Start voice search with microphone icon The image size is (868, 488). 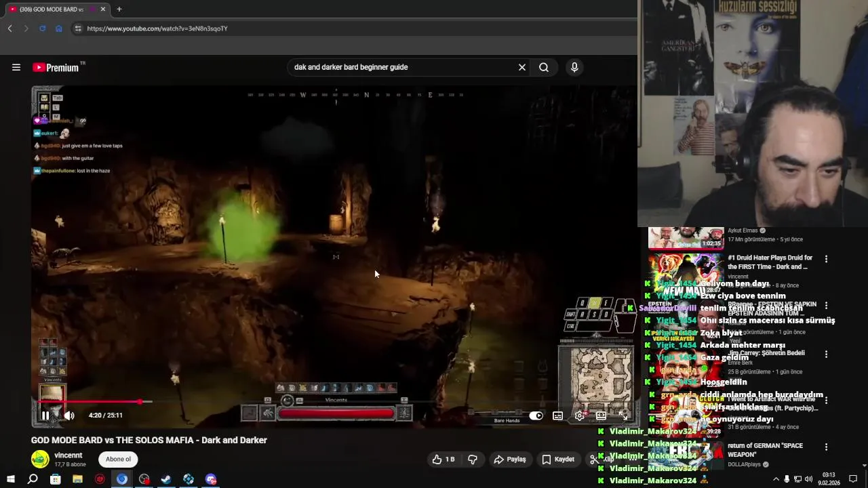tap(574, 67)
